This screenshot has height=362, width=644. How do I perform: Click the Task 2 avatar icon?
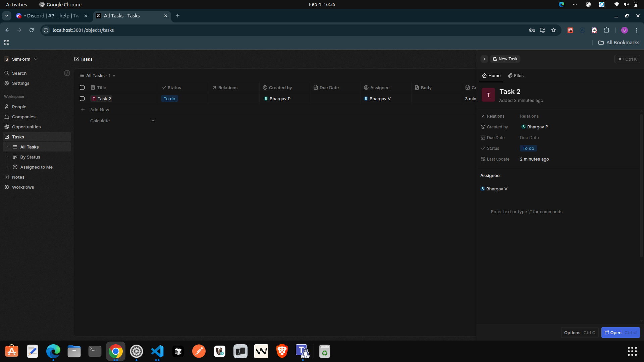(488, 95)
